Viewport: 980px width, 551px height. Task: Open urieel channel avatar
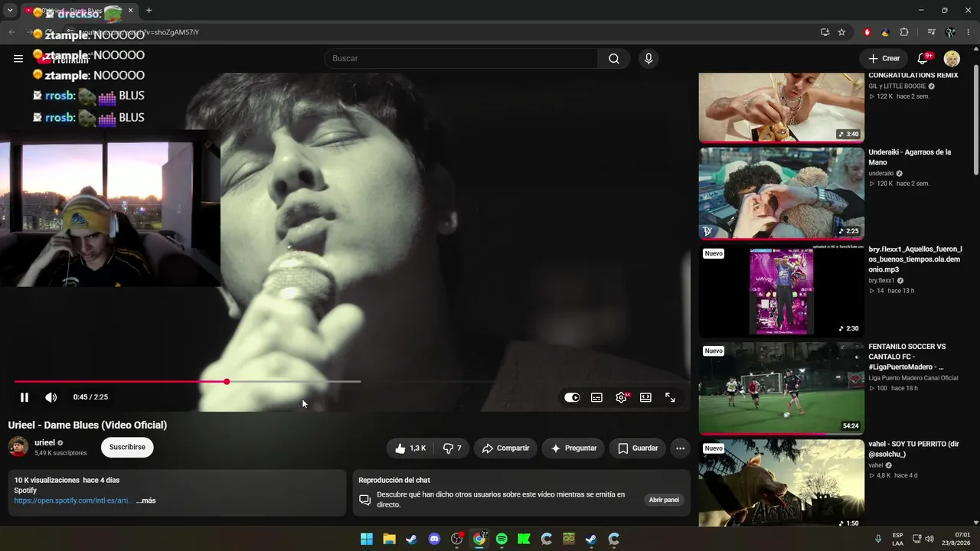point(18,447)
